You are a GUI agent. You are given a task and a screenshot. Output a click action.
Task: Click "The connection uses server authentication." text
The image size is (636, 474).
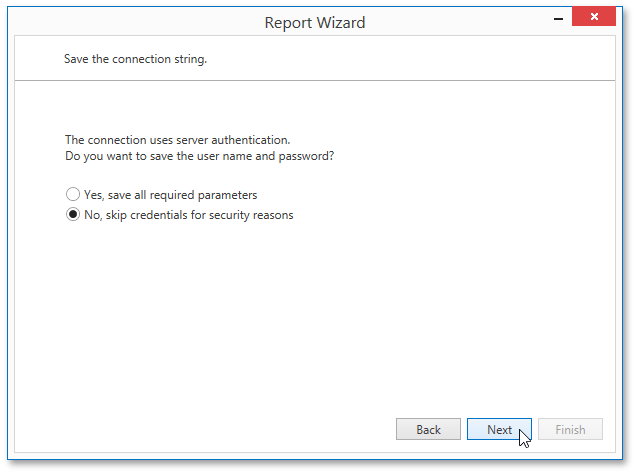[178, 140]
